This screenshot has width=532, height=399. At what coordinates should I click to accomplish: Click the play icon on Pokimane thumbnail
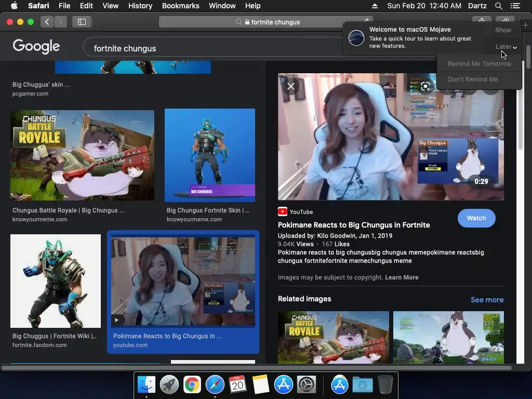[117, 320]
